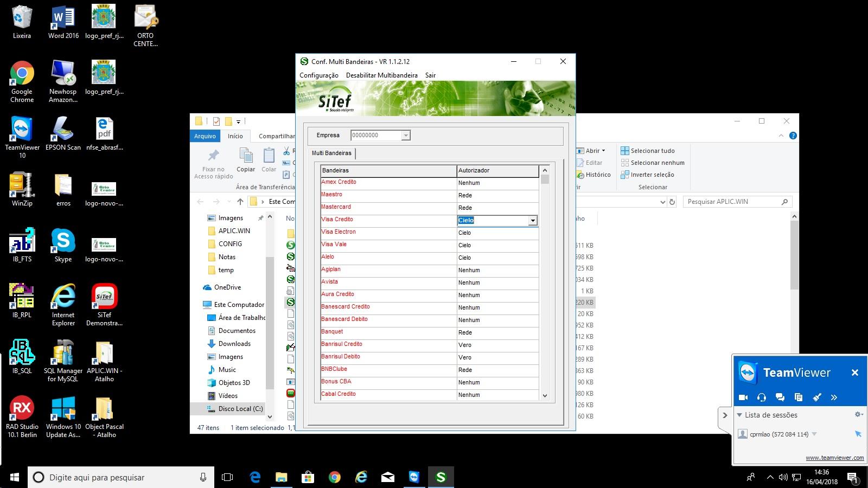The width and height of the screenshot is (868, 488).
Task: Select the WinZip desktop icon
Action: coord(22,189)
